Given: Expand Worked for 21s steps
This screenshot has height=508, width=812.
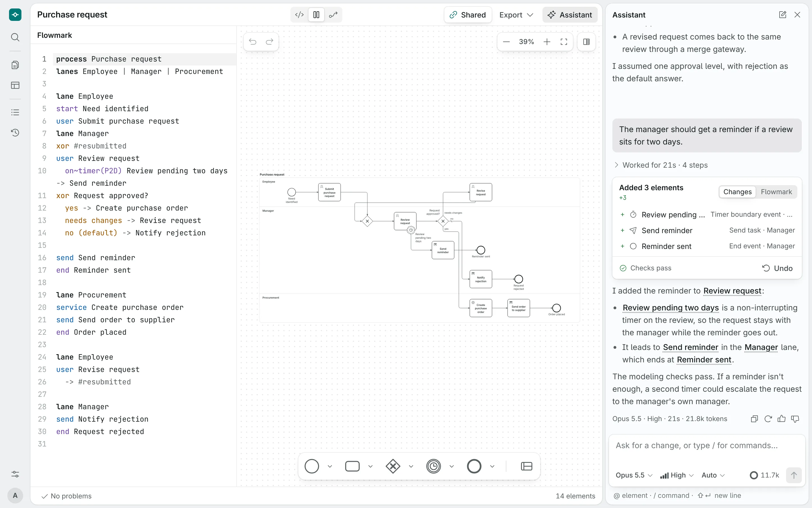Looking at the screenshot, I should coord(660,165).
